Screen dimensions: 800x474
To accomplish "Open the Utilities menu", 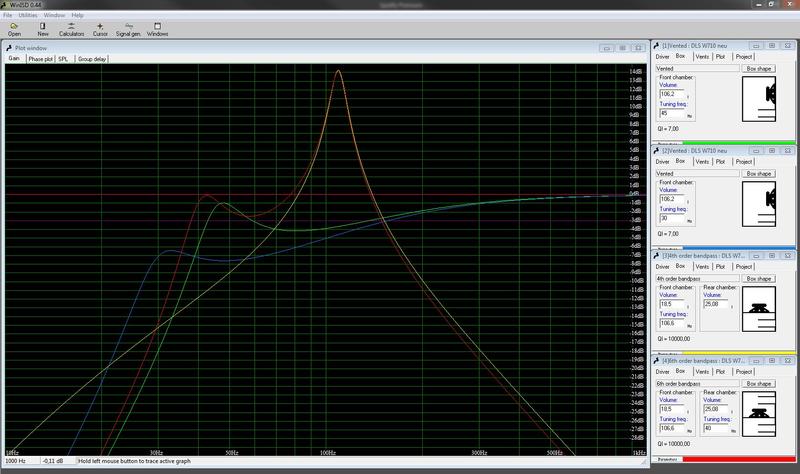I will tap(28, 15).
